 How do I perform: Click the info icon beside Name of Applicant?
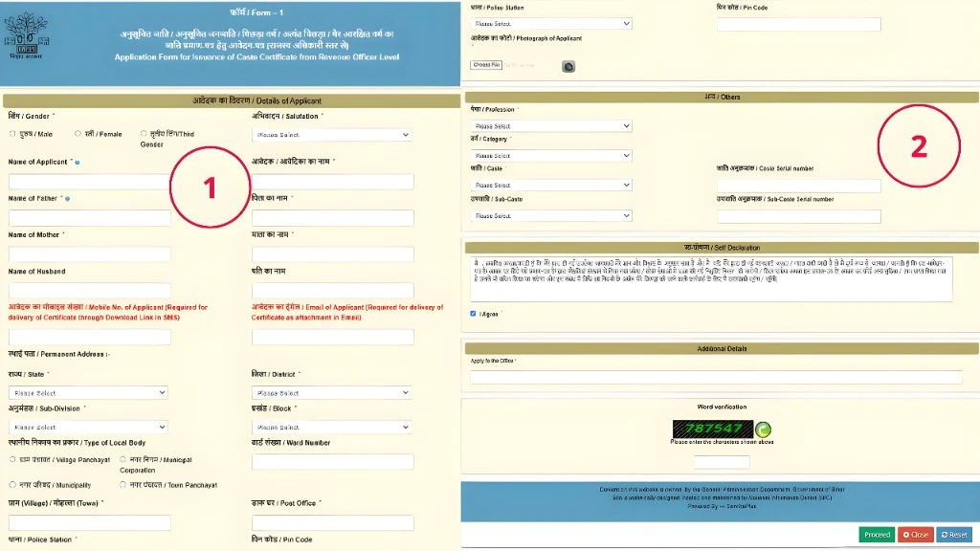pyautogui.click(x=78, y=163)
